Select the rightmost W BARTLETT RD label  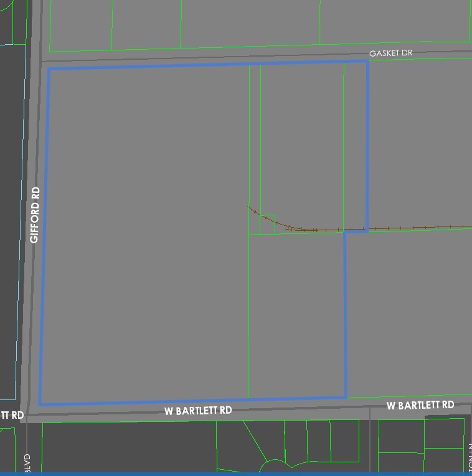(x=420, y=405)
